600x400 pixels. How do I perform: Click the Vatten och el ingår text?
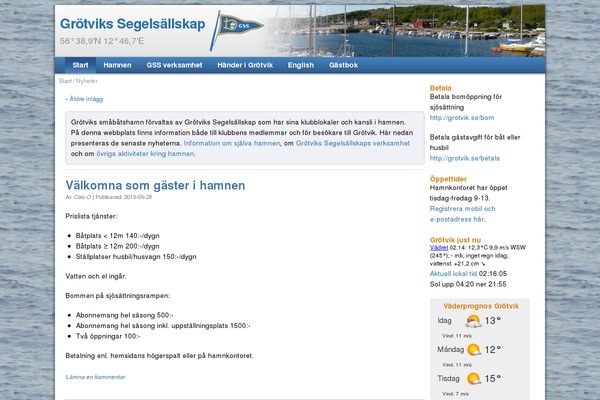96,276
